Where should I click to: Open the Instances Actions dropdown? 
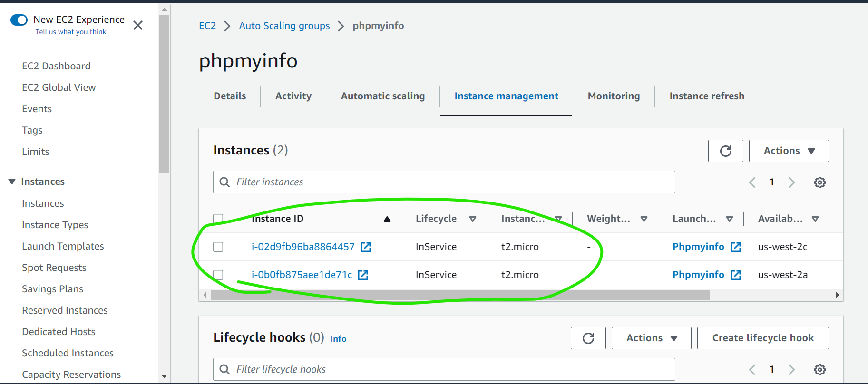(x=789, y=151)
